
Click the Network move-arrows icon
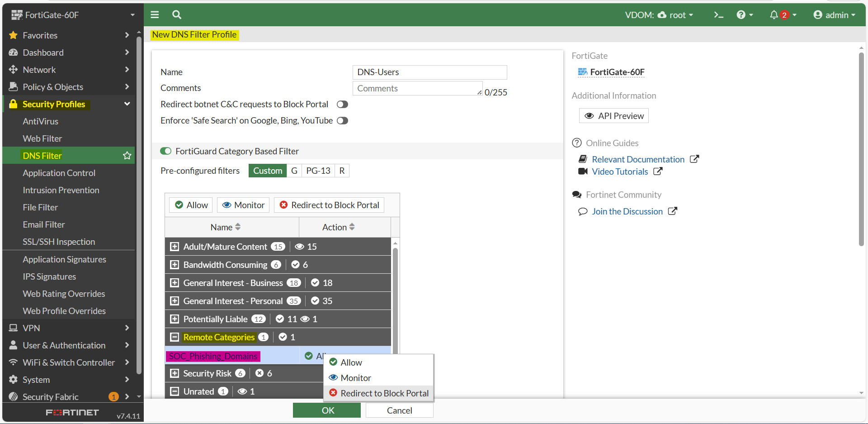13,70
